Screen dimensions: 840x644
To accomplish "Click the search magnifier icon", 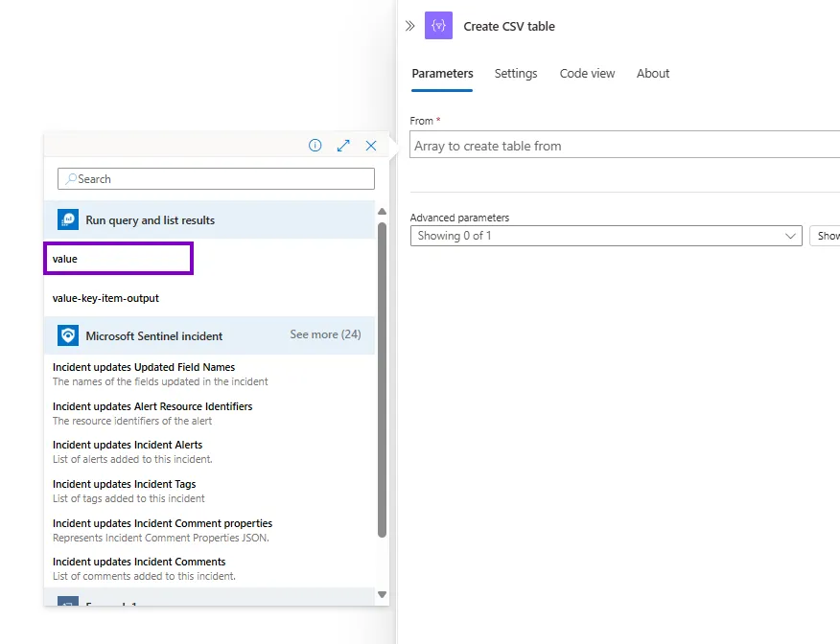I will pos(71,179).
